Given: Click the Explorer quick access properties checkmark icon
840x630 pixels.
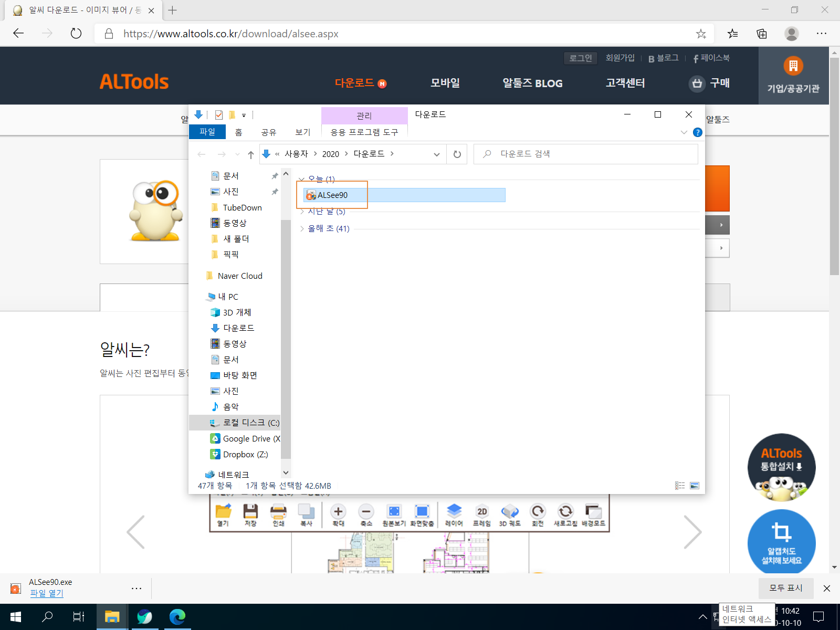Looking at the screenshot, I should (219, 115).
